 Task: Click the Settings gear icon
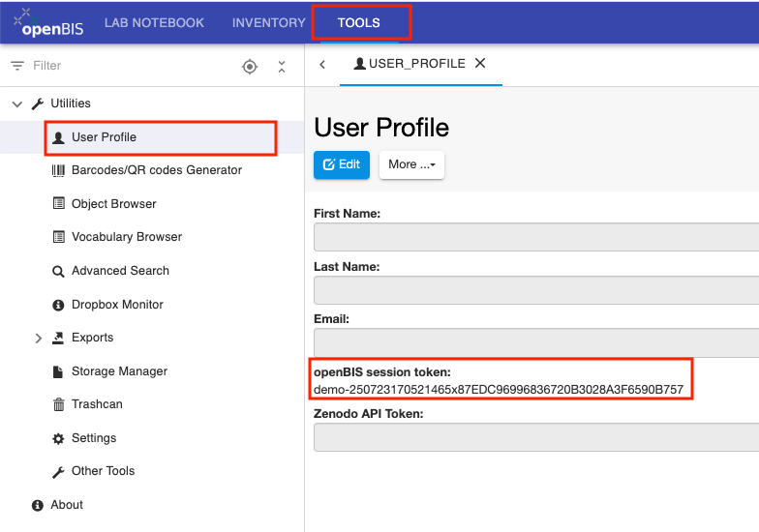pos(58,439)
